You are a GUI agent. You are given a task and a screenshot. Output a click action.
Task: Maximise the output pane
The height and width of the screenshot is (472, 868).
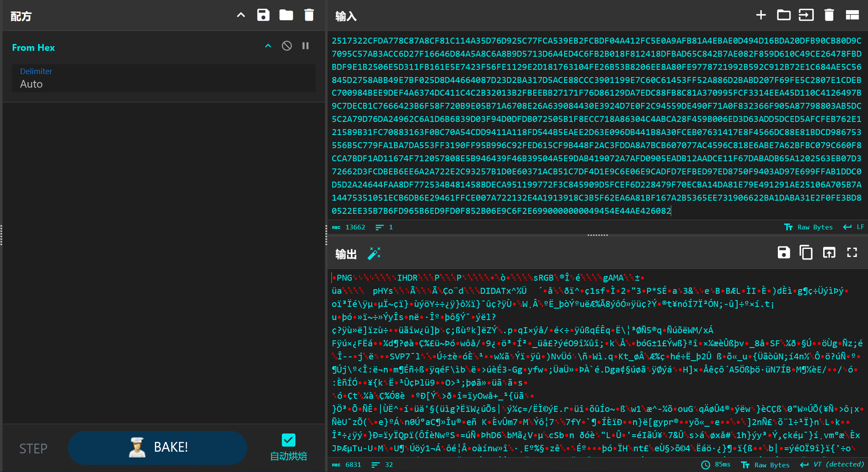coord(851,253)
